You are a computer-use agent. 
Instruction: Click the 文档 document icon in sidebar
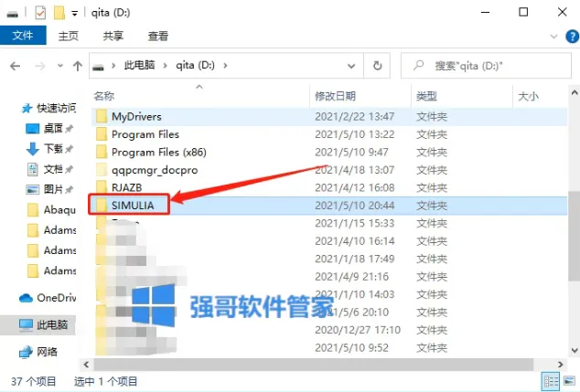tap(33, 169)
